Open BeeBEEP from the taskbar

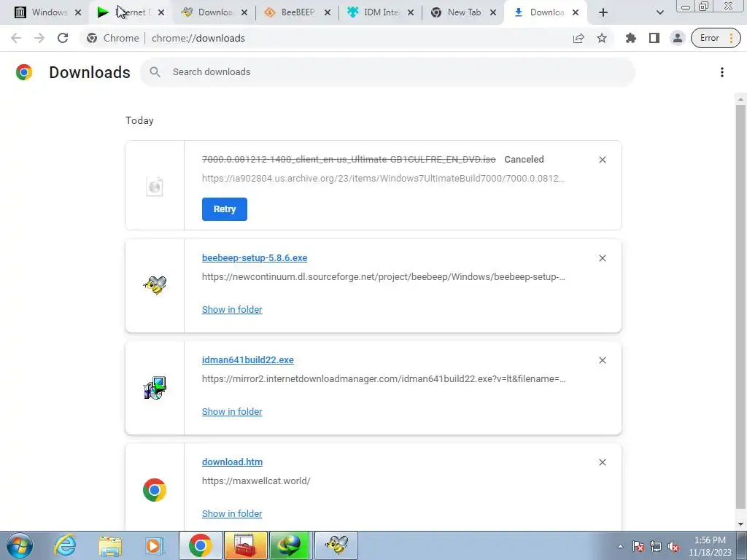coord(336,545)
